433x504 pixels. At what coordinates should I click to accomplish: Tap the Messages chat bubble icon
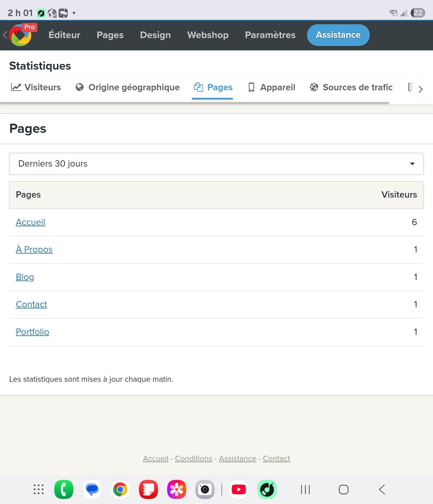(x=92, y=489)
